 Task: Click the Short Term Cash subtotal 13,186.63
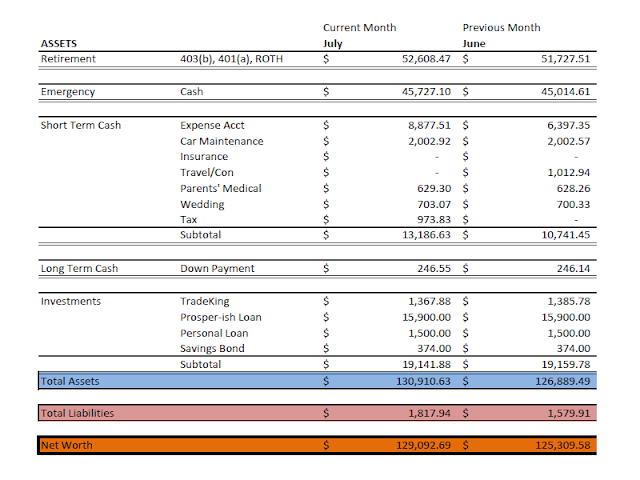point(426,235)
